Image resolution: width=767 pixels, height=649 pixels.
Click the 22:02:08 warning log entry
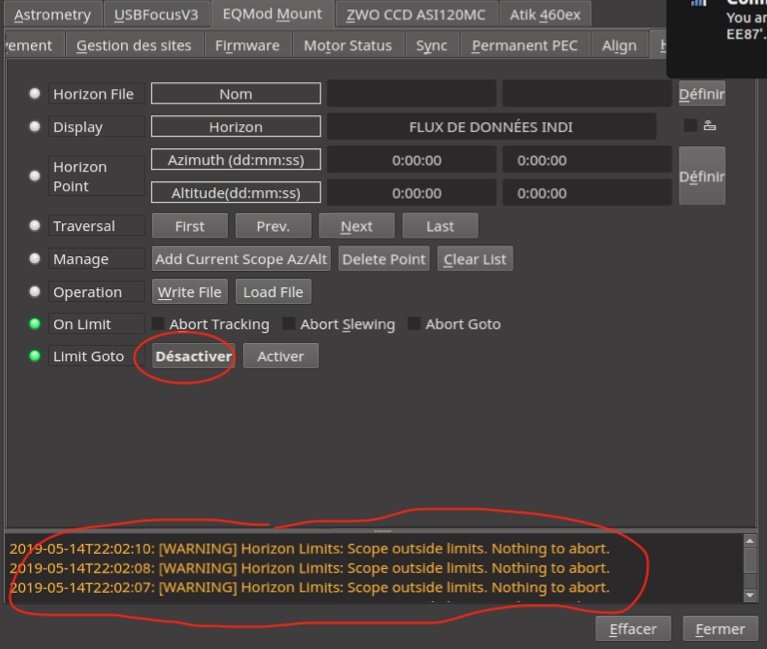click(x=310, y=568)
